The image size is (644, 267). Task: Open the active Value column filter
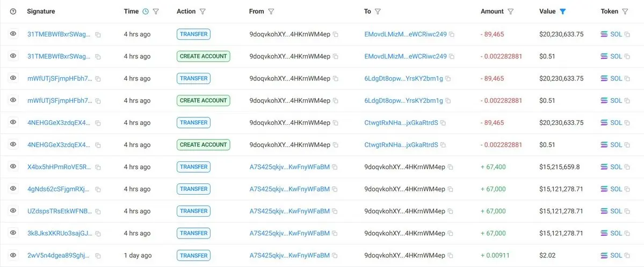point(563,11)
